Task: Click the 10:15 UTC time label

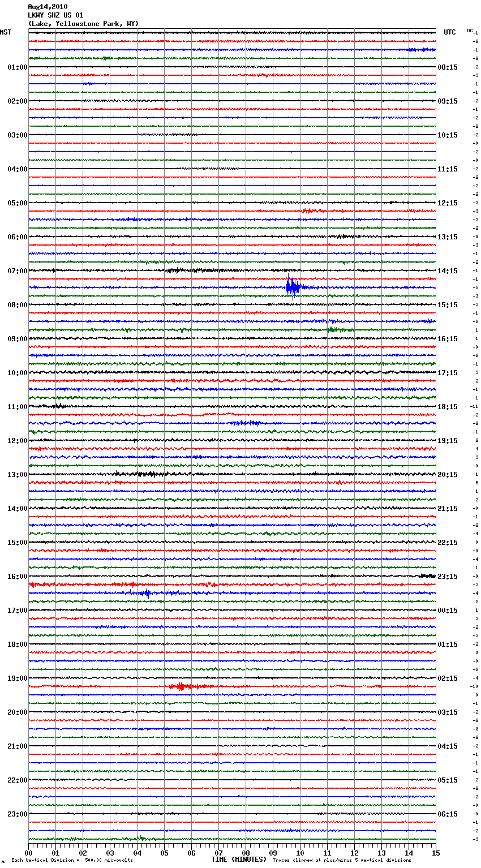Action: (x=448, y=135)
